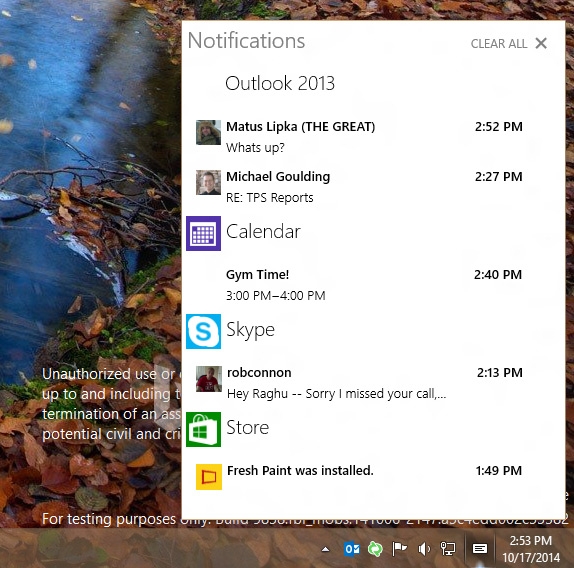The width and height of the screenshot is (574, 568).
Task: Toggle the notification center taskbar icon
Action: pos(480,549)
